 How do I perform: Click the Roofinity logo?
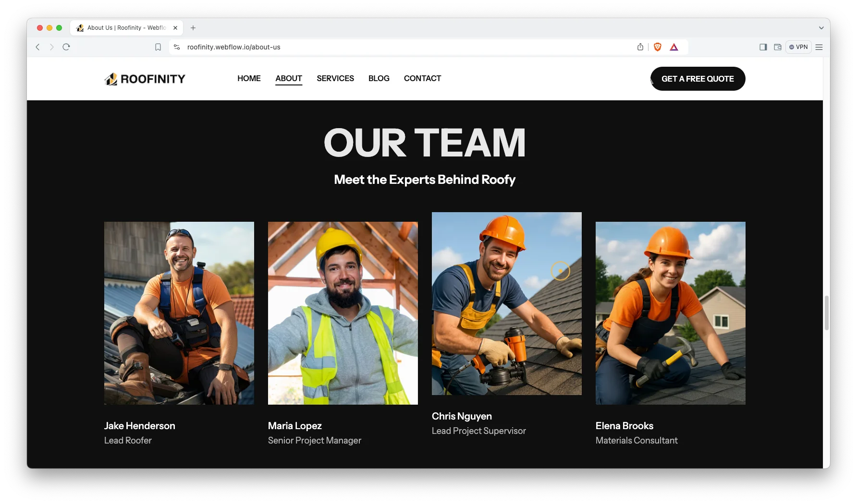(145, 79)
